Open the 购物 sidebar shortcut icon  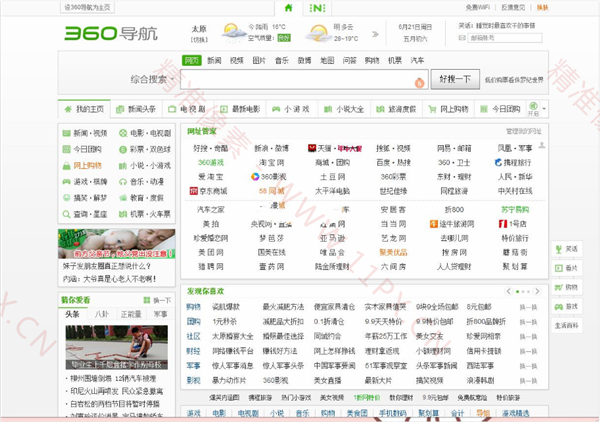565,287
